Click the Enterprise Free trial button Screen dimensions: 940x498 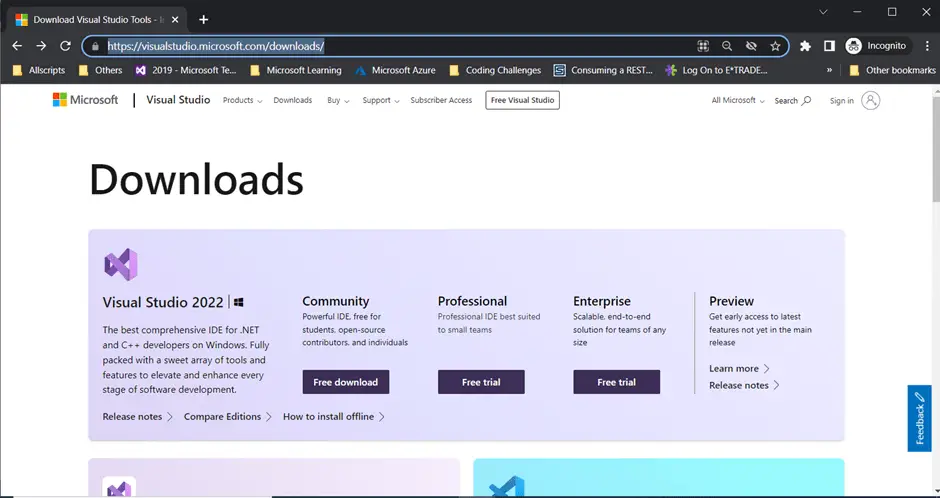[616, 382]
